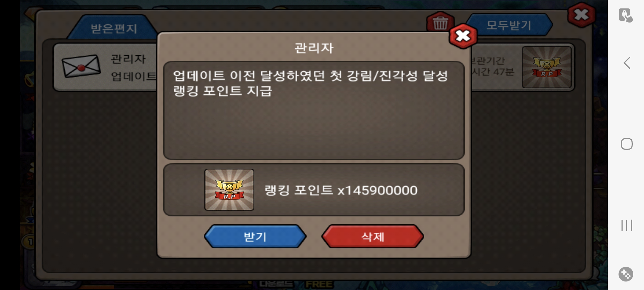
Task: Click the trash can delete icon
Action: click(x=440, y=22)
